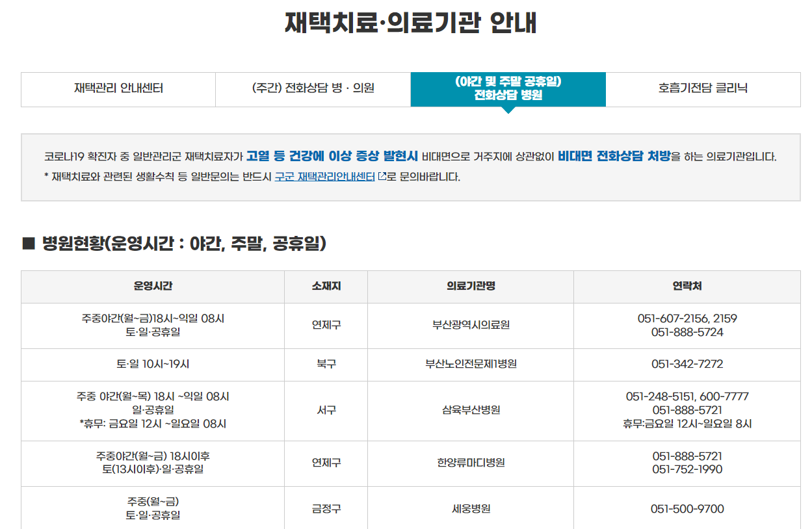Click the 운영시간 column header

[153, 287]
